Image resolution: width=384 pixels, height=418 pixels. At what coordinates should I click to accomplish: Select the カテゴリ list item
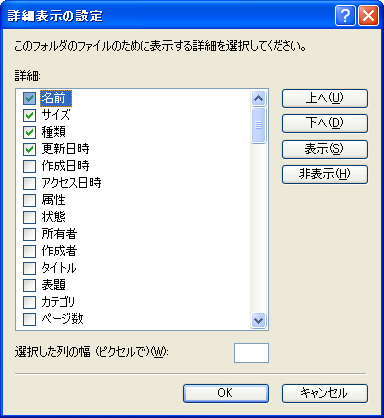(58, 302)
